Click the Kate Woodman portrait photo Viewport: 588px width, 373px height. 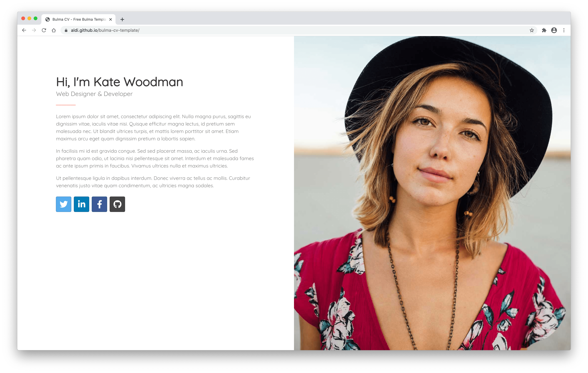(x=432, y=193)
